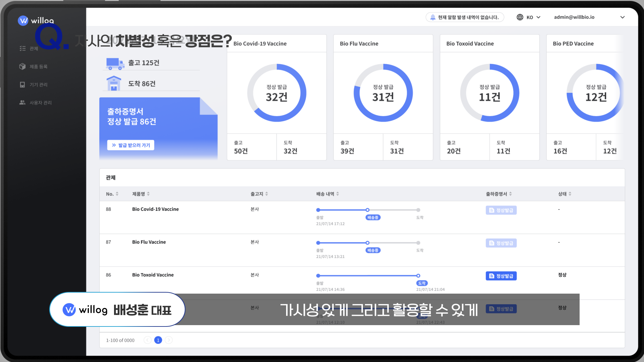Click the willog logo icon in sidebar
The width and height of the screenshot is (644, 362).
(x=23, y=21)
